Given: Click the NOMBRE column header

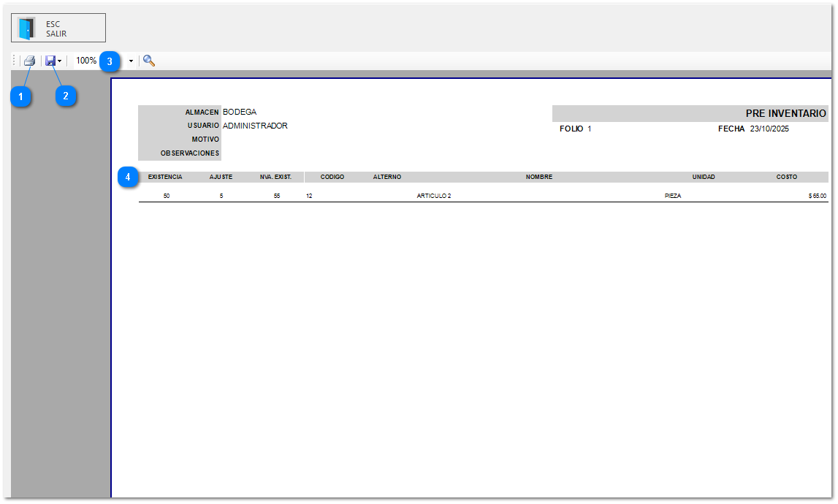Looking at the screenshot, I should coord(538,177).
